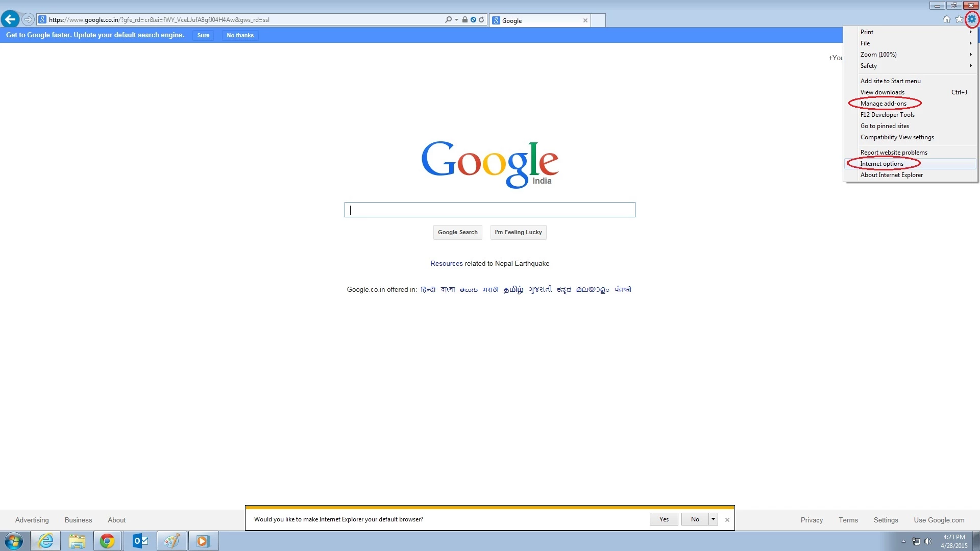Show hidden system tray icons
The width and height of the screenshot is (980, 551).
pyautogui.click(x=903, y=541)
